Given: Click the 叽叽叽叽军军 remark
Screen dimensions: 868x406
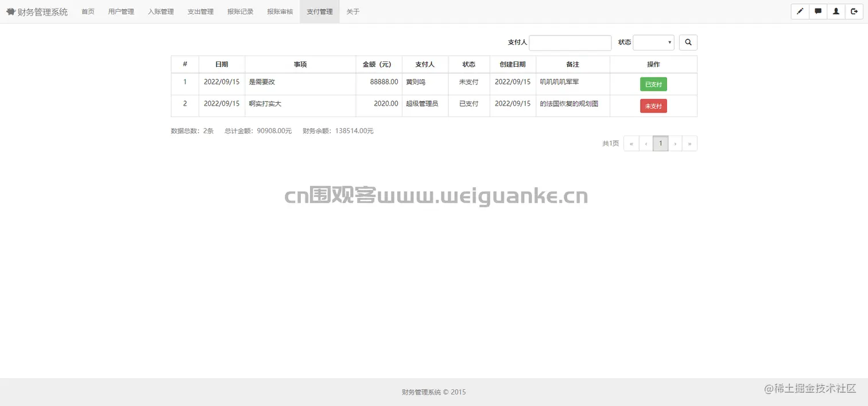Looking at the screenshot, I should pyautogui.click(x=559, y=82).
